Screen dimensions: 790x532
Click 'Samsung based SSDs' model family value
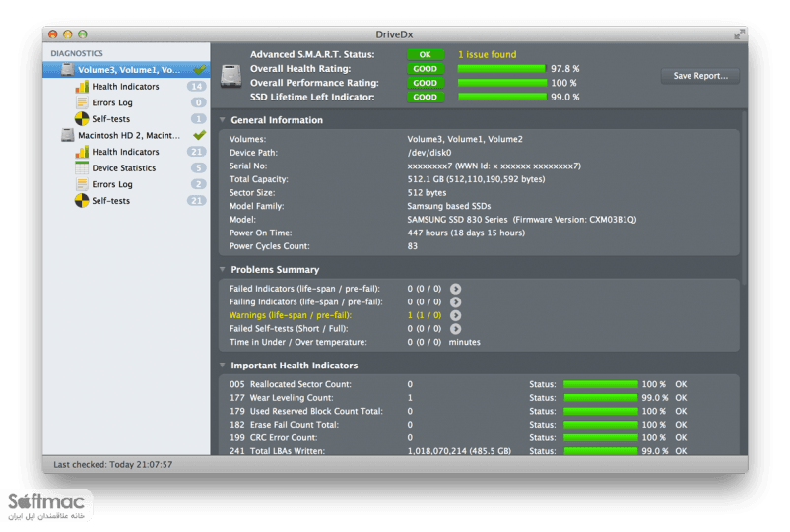[449, 206]
